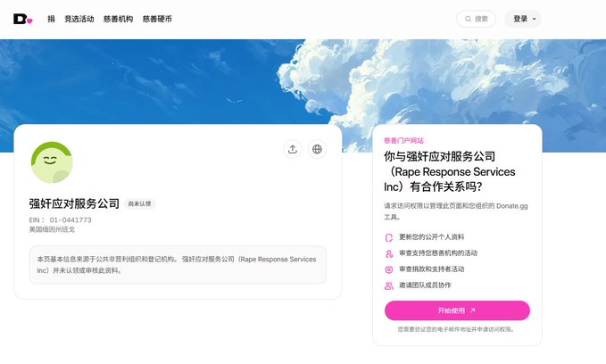This screenshot has width=606, height=364.
Task: Open the 慈善硬币 navigation item
Action: (157, 19)
